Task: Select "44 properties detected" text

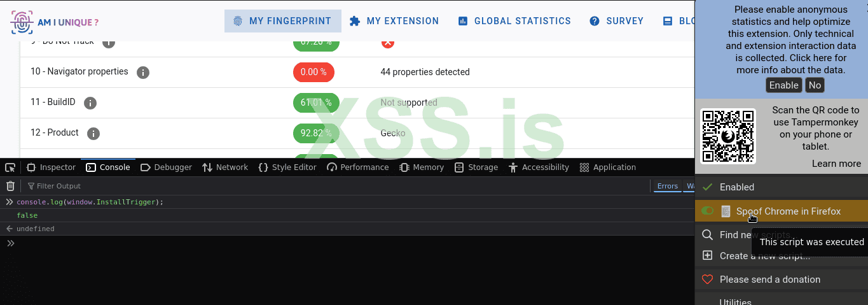Action: (425, 72)
